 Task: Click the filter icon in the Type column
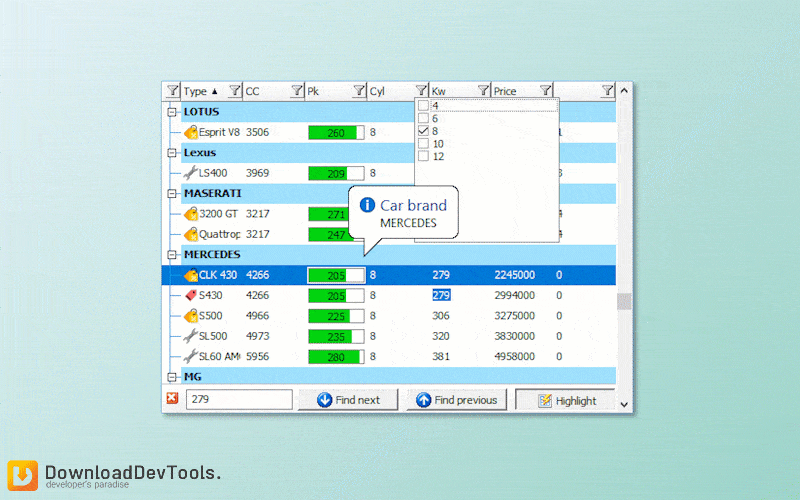[173, 91]
